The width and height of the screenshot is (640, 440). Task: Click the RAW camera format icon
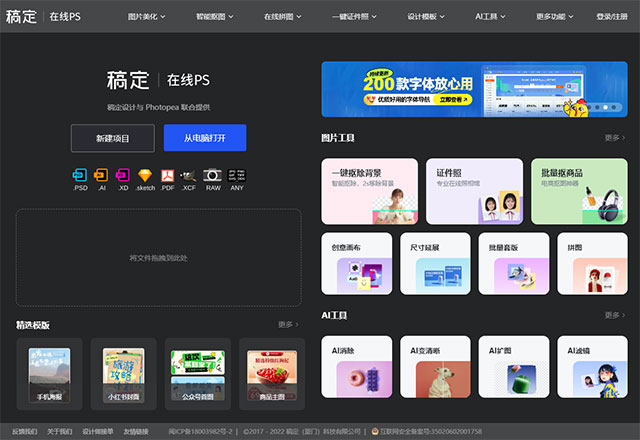[212, 175]
